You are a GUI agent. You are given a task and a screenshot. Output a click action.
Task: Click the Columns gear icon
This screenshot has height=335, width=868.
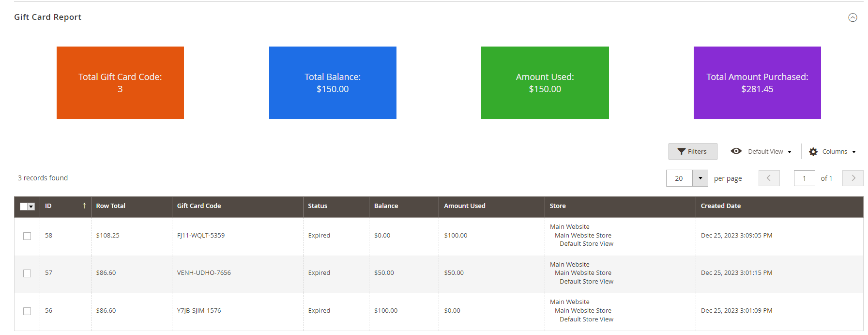coord(813,152)
